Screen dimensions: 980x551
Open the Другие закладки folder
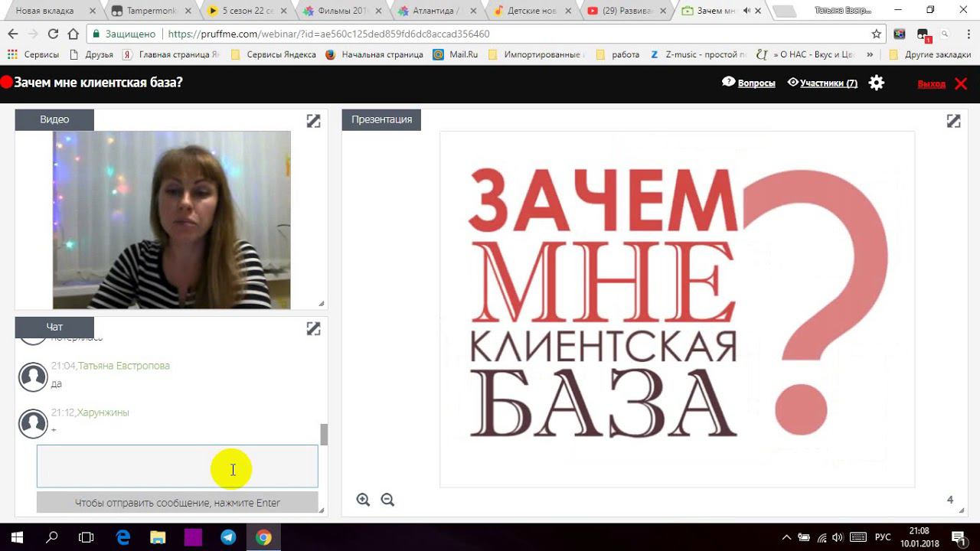929,54
